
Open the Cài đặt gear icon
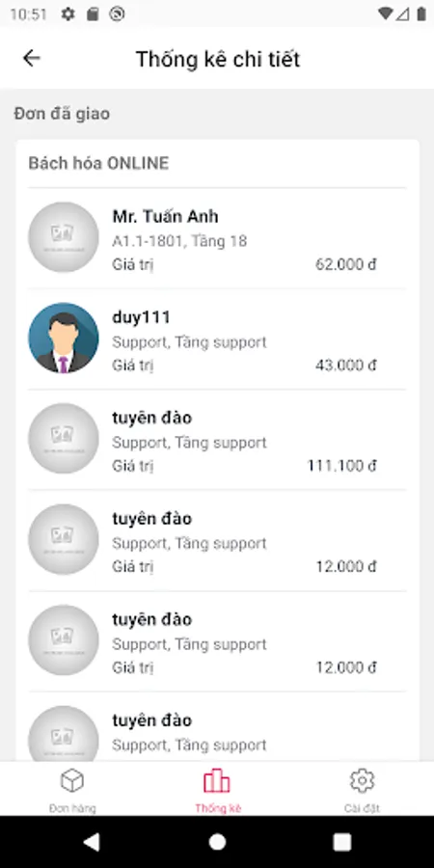(362, 781)
